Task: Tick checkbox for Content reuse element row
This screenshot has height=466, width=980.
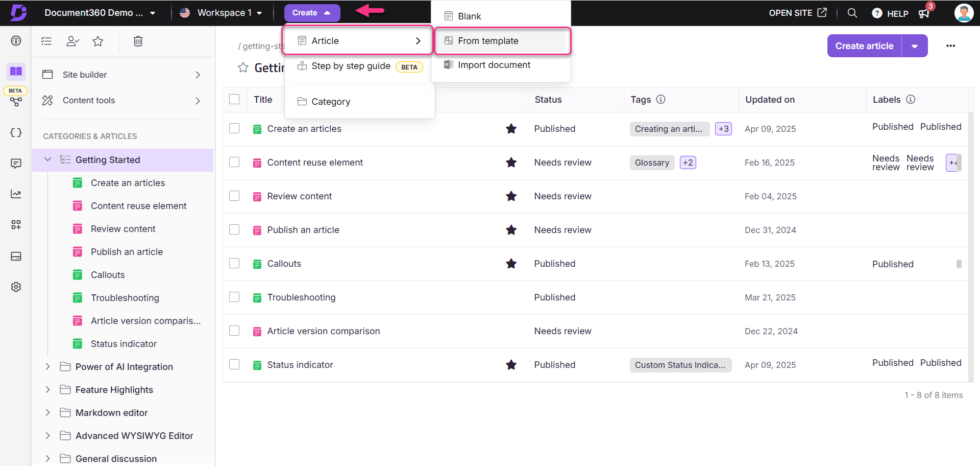Action: (234, 162)
